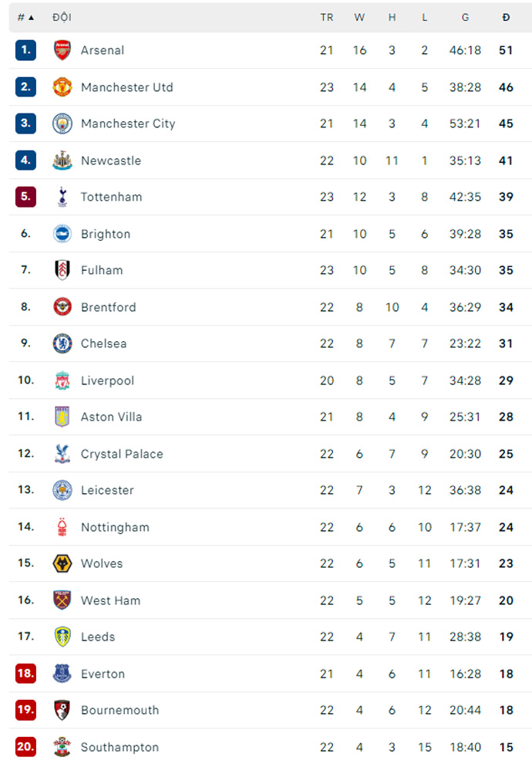Image resolution: width=532 pixels, height=764 pixels.
Task: Click the Manchester City badge icon
Action: (62, 123)
